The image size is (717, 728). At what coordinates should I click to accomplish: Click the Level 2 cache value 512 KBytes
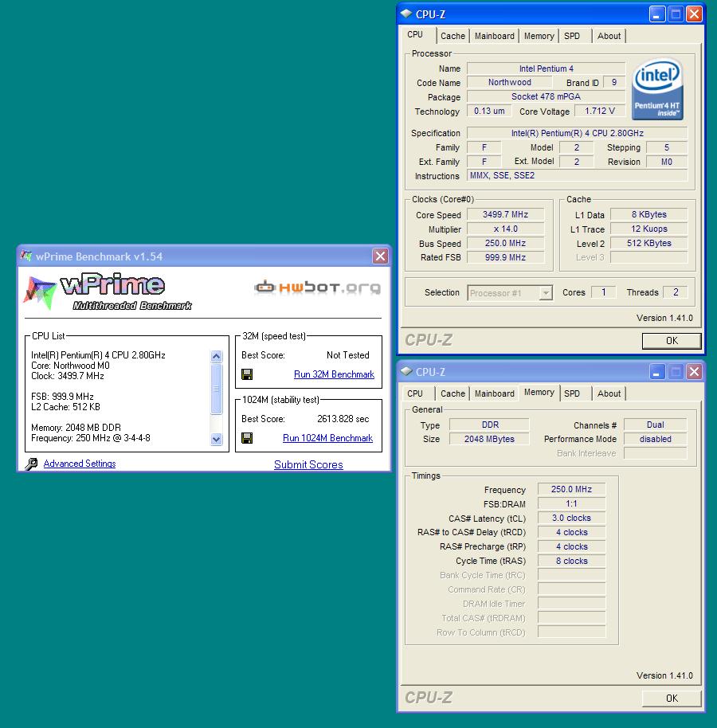click(648, 243)
